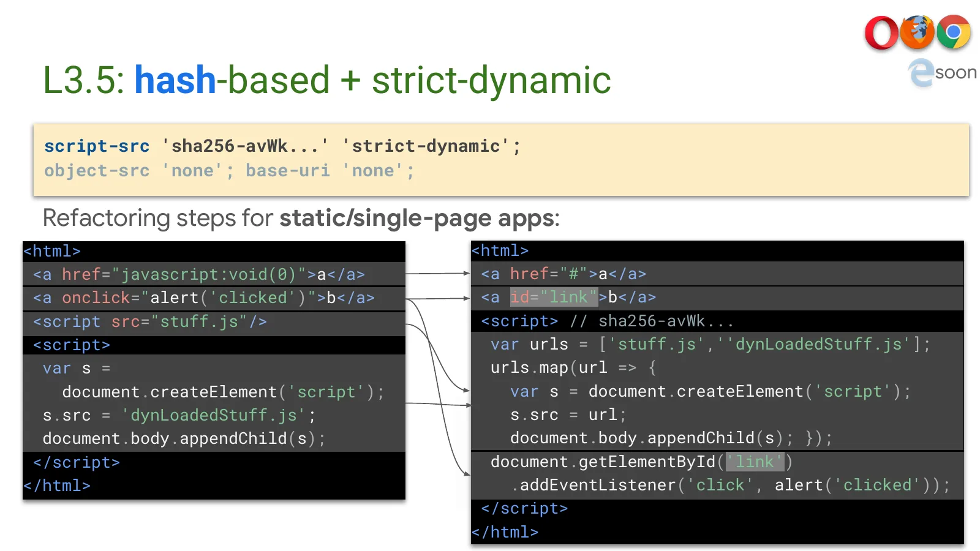This screenshot has height=551, width=980.
Task: Click the s.src = 'dynLoadedStuff.js' line
Action: click(x=179, y=416)
